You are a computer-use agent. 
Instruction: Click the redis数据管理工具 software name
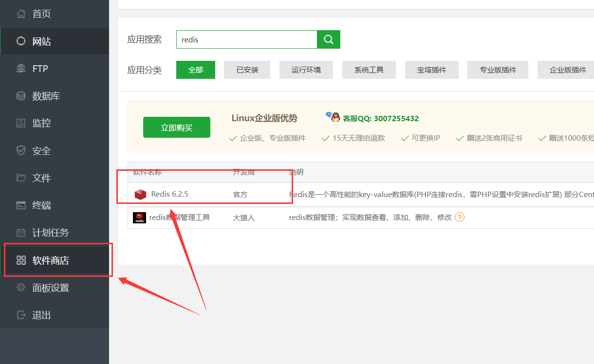[179, 217]
